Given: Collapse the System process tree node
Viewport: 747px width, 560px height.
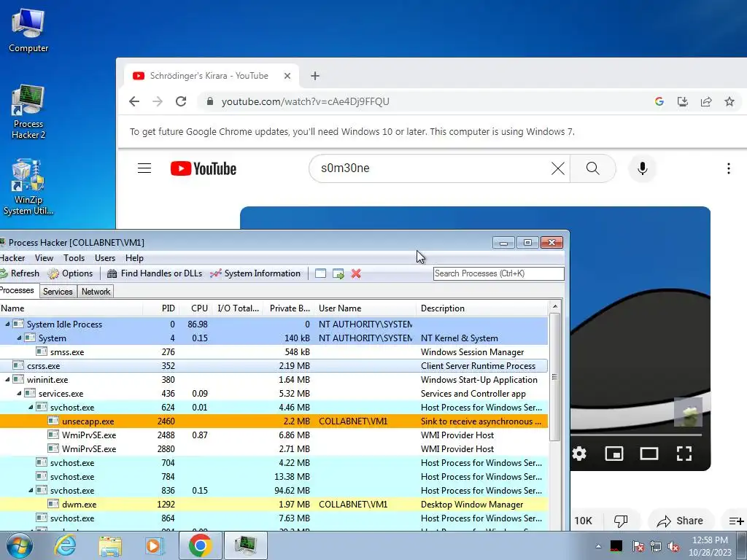Looking at the screenshot, I should click(19, 338).
